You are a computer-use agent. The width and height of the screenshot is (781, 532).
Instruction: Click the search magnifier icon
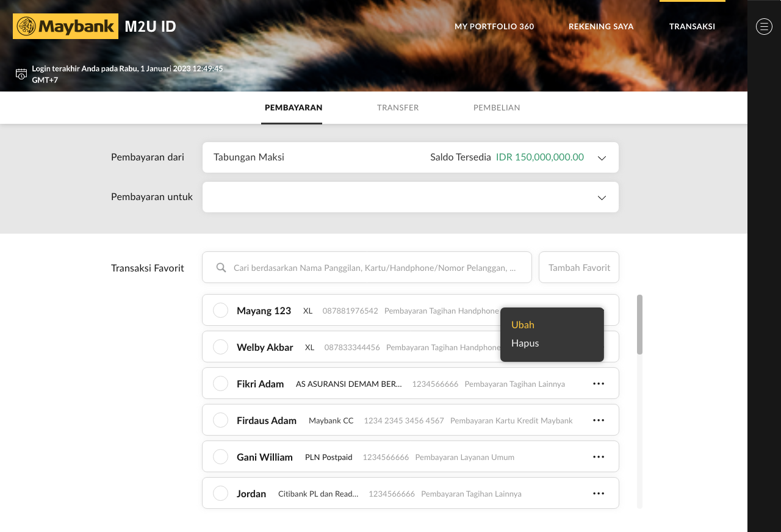pos(221,268)
